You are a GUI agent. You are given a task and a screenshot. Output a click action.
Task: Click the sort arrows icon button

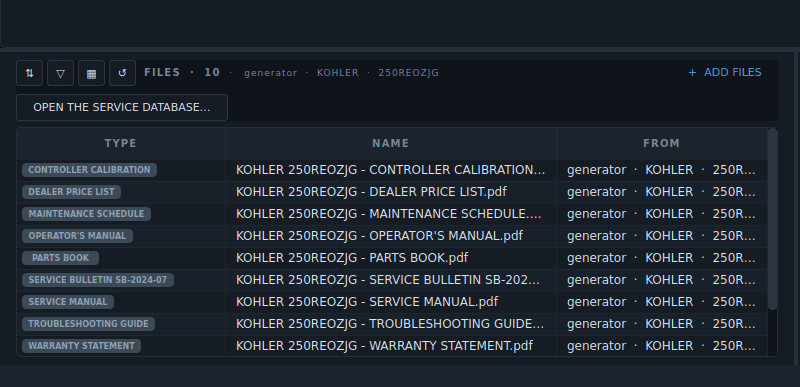click(x=30, y=73)
